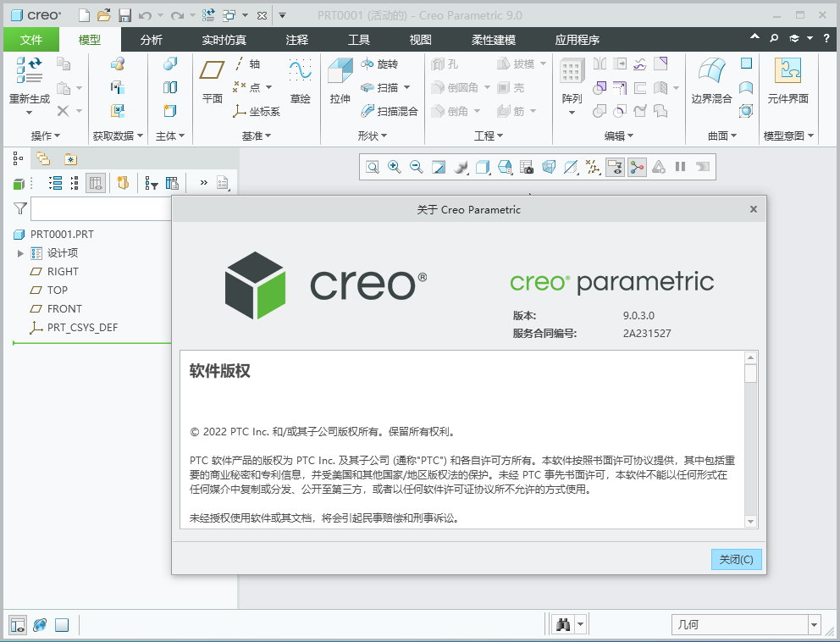Screen dimensions: 840x642
Task: Expand the Datum (基准) group dropdown
Action: click(x=256, y=136)
